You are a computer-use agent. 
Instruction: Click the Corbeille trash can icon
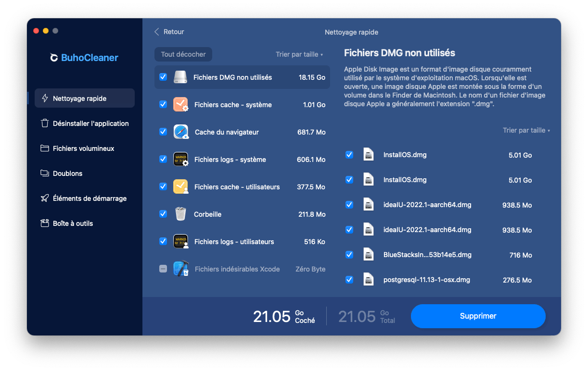coord(180,214)
